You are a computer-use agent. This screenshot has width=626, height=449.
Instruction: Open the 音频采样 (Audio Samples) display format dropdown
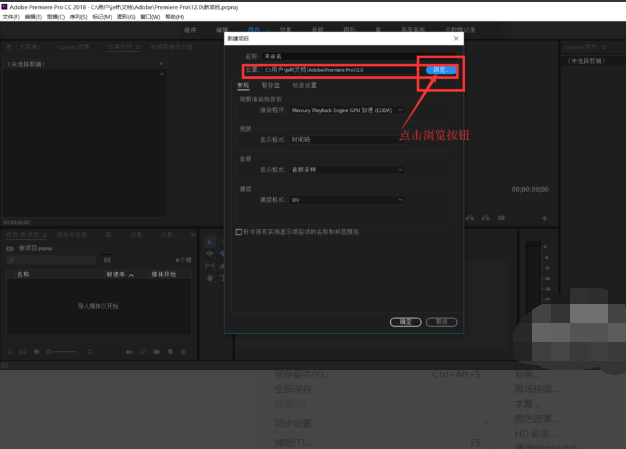click(347, 170)
